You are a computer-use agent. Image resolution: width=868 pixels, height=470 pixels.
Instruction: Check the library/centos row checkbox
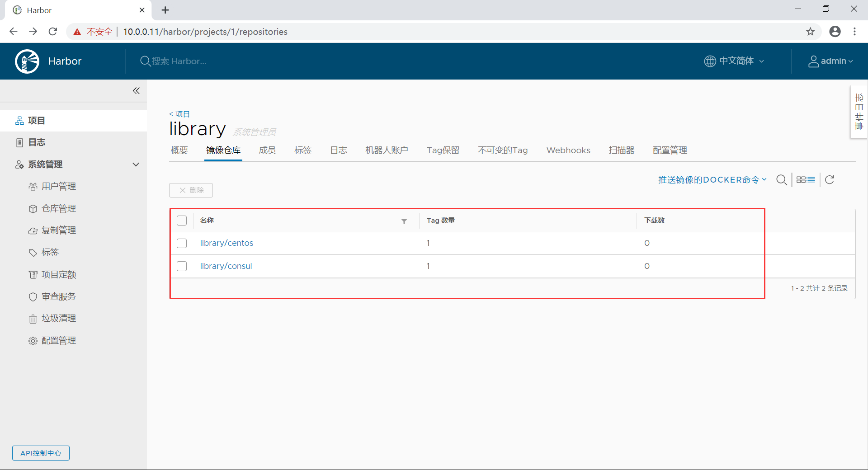tap(182, 243)
